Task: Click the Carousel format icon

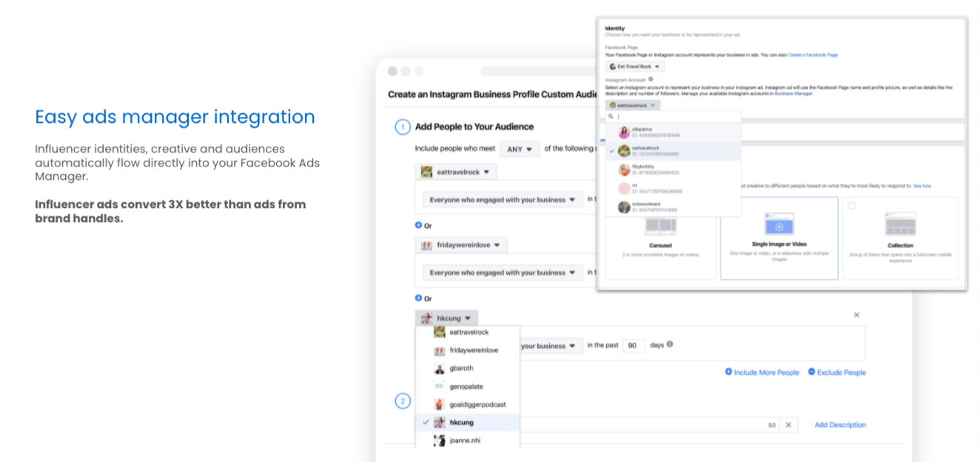Action: [x=661, y=225]
